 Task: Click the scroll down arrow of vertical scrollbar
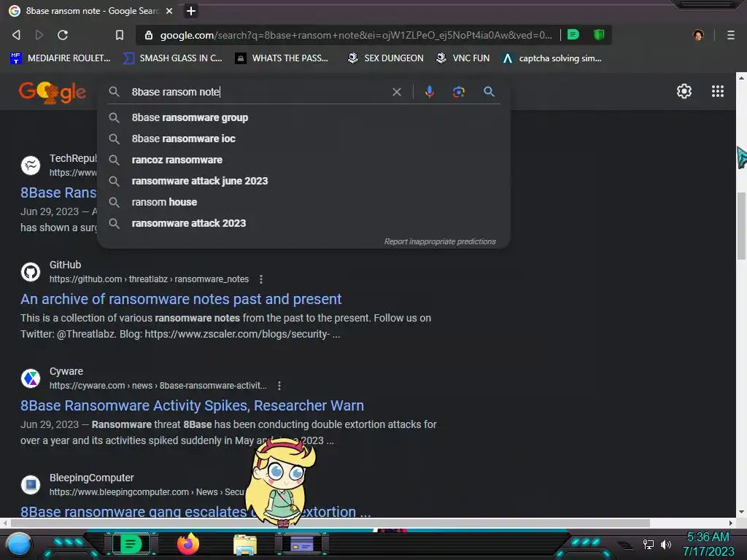[741, 513]
